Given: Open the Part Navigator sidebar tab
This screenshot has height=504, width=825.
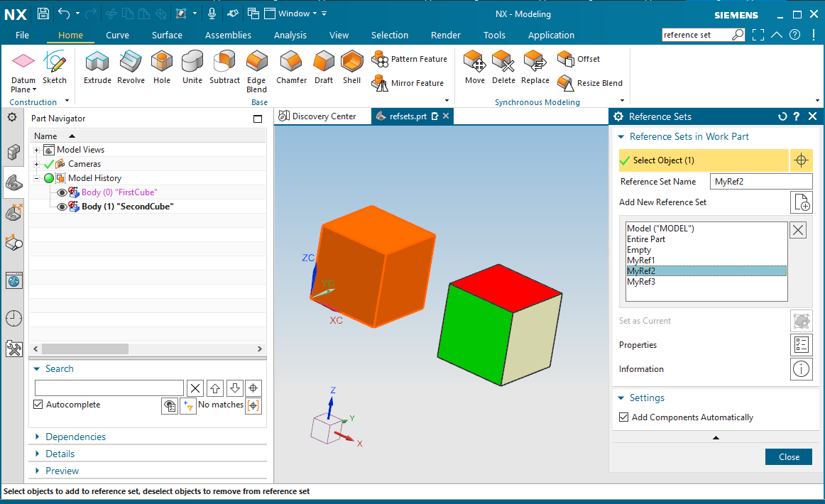Looking at the screenshot, I should 13,183.
